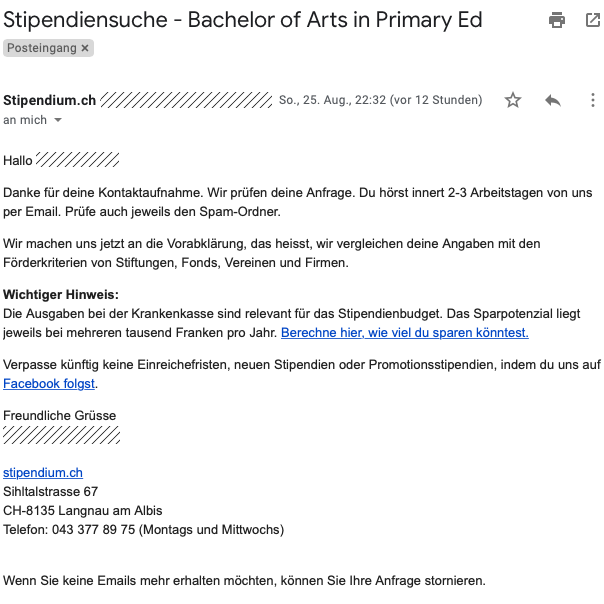Click the address line 'Sihltalstrasse 67'
The height and width of the screenshot is (604, 604).
tap(51, 491)
